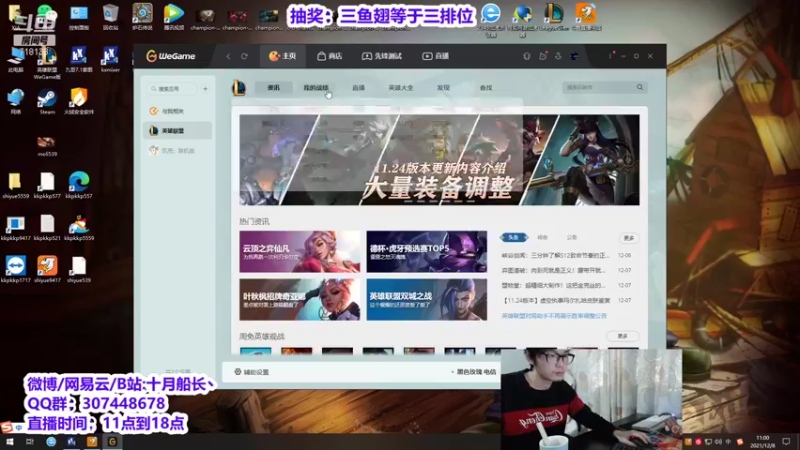Open the 回收站 recycle bin icon
Screen dimensions: 800x450
pos(110,17)
